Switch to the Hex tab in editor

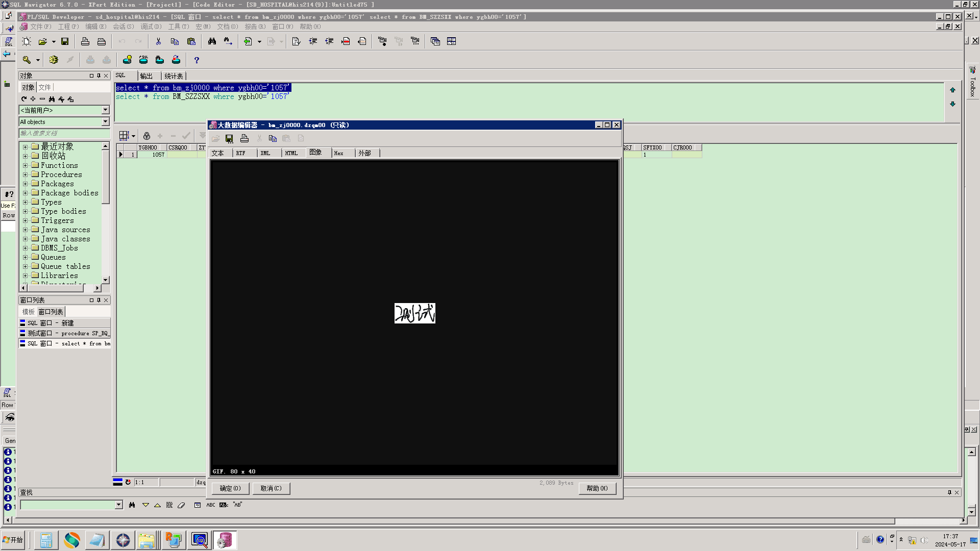[x=339, y=153]
